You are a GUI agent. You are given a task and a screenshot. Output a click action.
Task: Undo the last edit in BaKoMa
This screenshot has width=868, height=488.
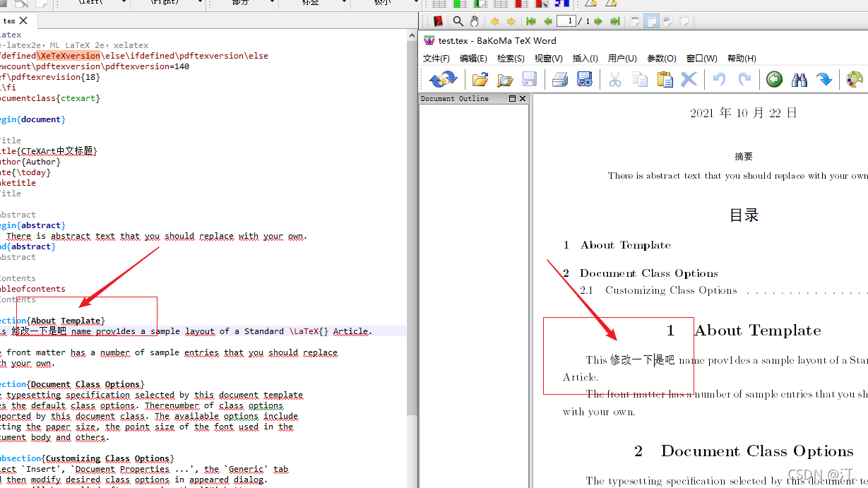pos(719,79)
